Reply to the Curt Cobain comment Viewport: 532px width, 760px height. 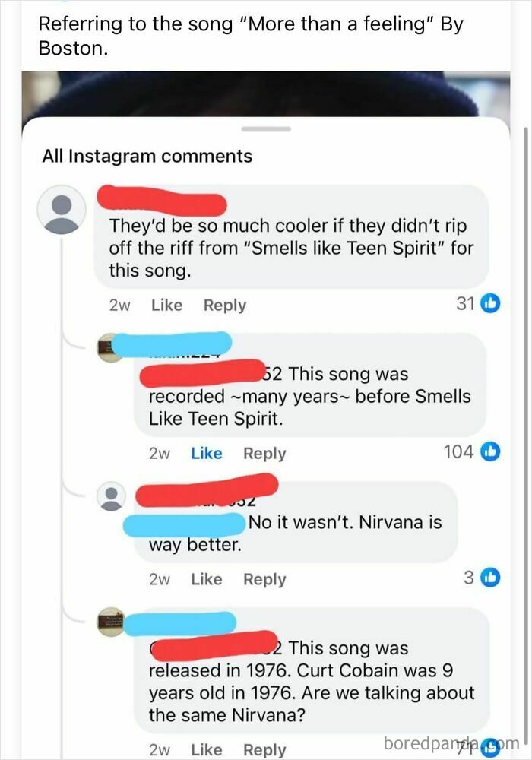264,749
